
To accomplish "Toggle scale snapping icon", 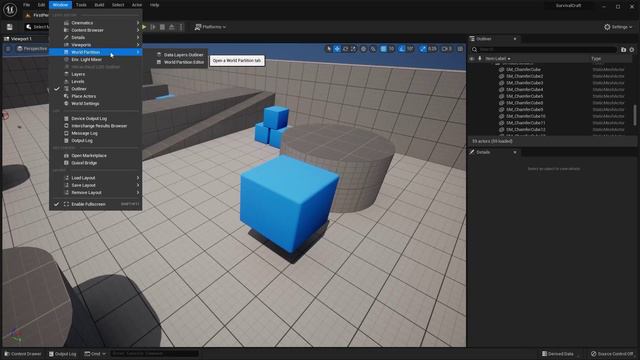I will 422,49.
